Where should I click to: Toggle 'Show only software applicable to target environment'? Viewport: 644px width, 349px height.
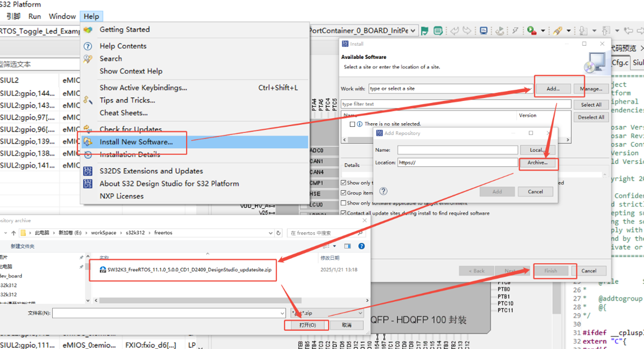click(344, 203)
